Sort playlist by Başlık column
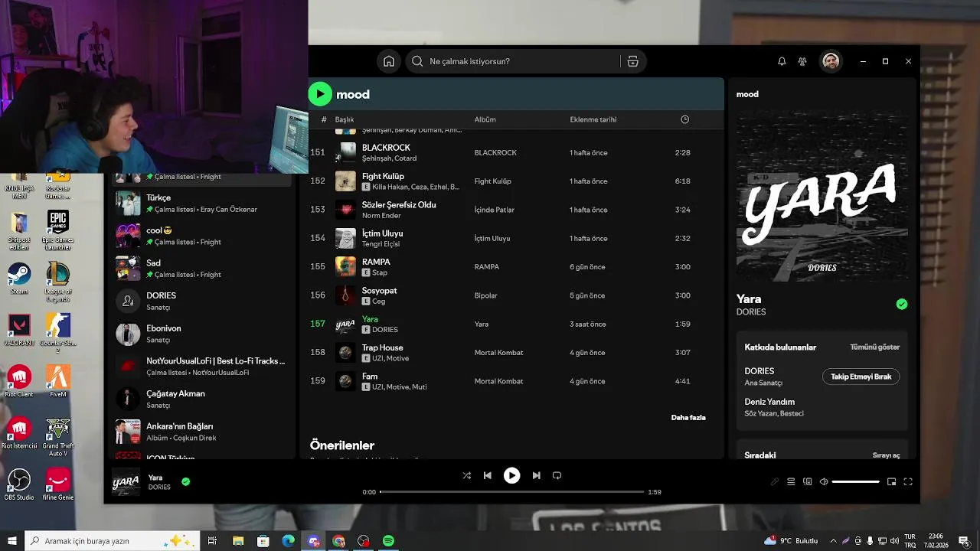980x551 pixels. tap(345, 119)
